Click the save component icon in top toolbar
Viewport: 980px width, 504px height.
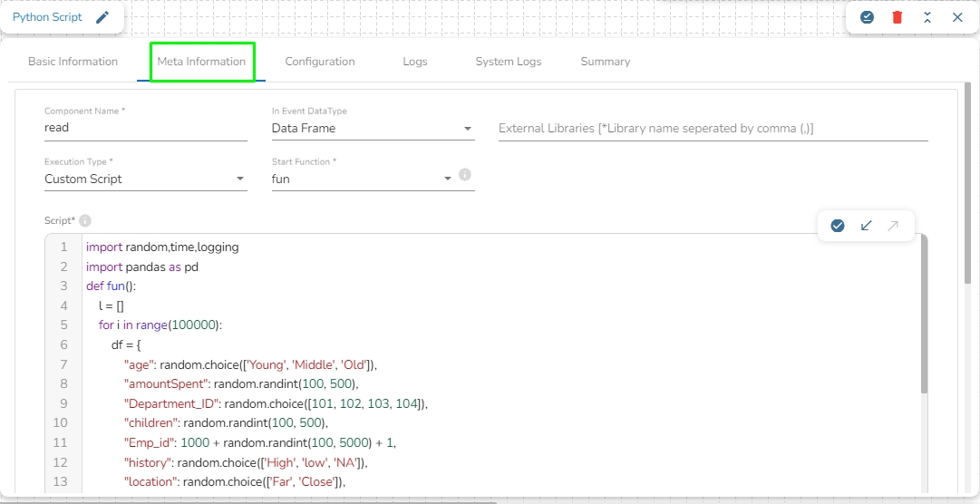867,17
